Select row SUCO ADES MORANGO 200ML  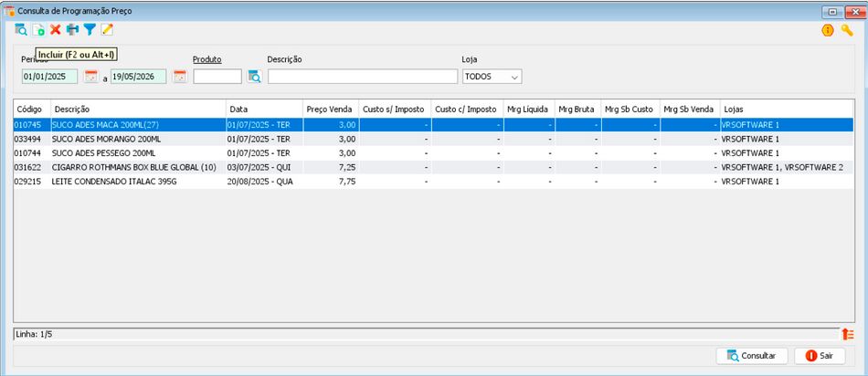click(x=433, y=139)
